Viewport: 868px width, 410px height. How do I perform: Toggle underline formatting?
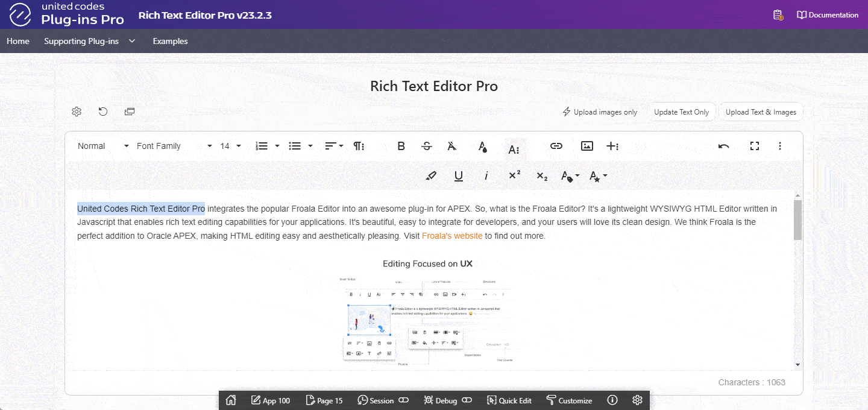click(459, 176)
